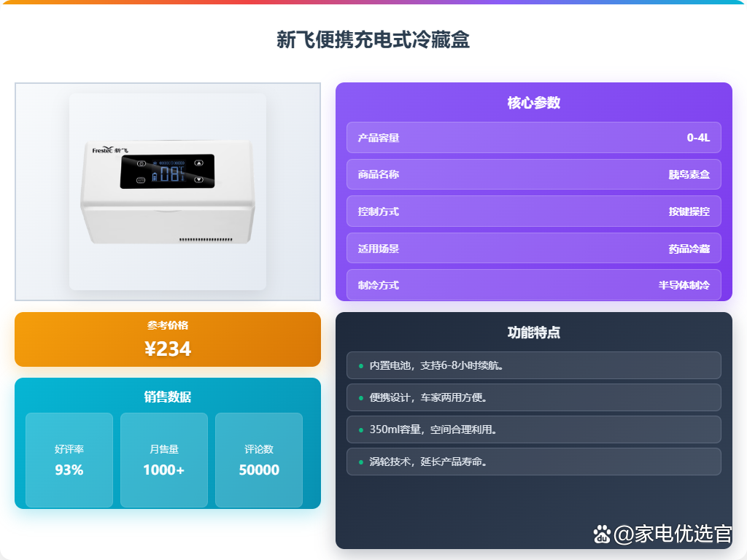The height and width of the screenshot is (560, 747).
Task: Select feature 涡轮技术，延长产品寿命
Action: pos(533,462)
